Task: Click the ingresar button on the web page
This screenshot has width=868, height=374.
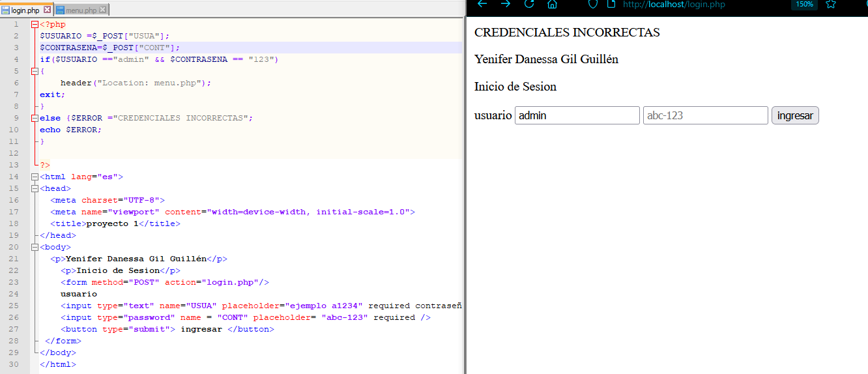Action: [795, 115]
